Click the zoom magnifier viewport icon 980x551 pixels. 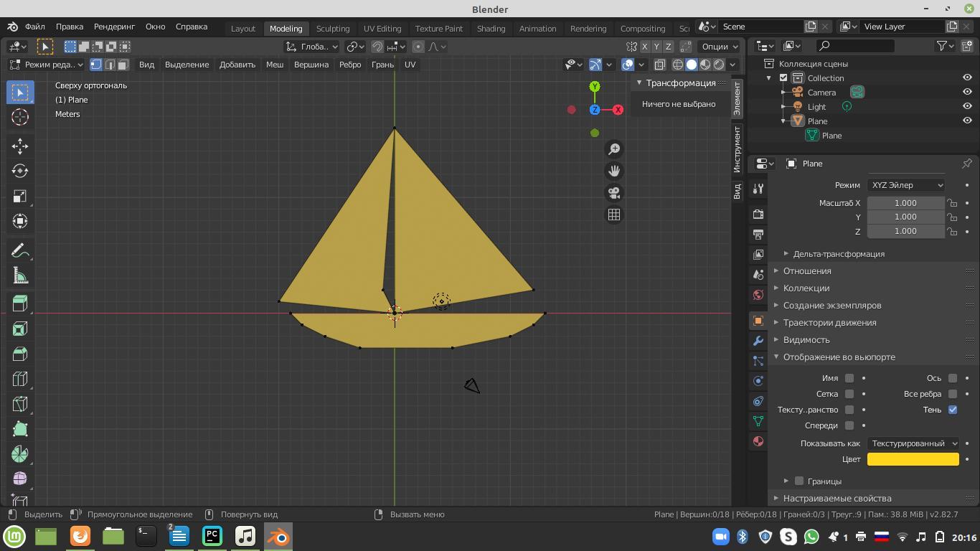click(x=614, y=149)
